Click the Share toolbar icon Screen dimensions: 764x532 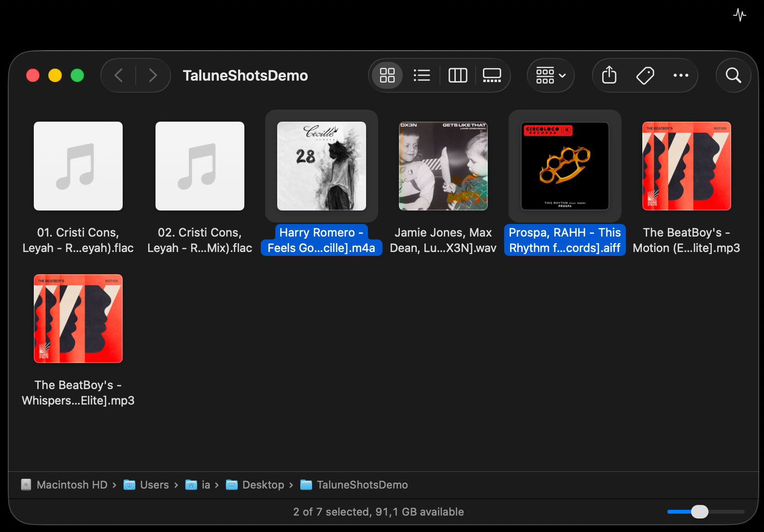click(x=609, y=75)
